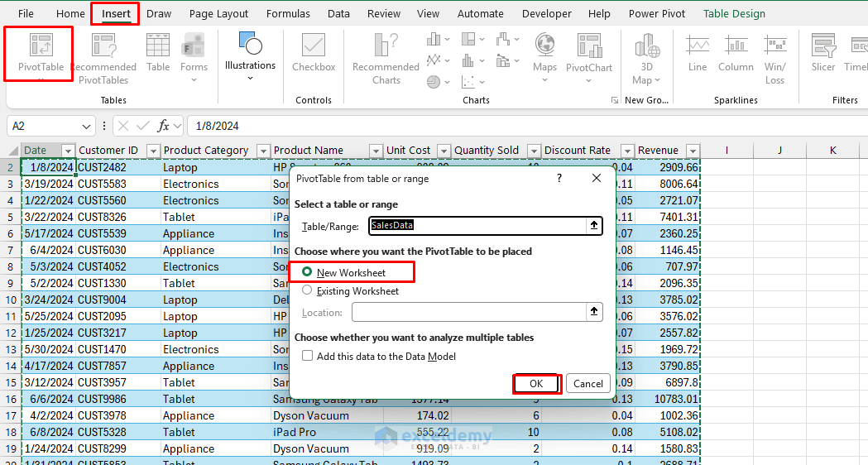The image size is (868, 465).
Task: Click OK in the PivotTable dialog
Action: [x=536, y=383]
